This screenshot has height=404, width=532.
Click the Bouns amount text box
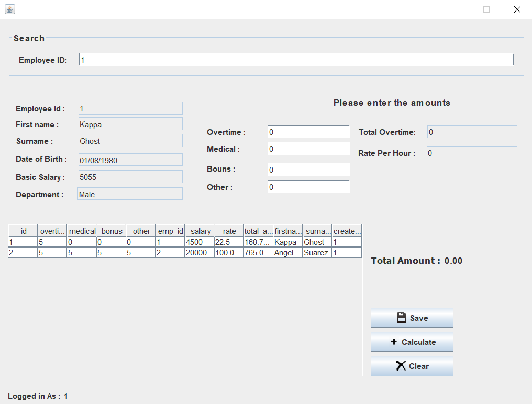click(x=308, y=170)
